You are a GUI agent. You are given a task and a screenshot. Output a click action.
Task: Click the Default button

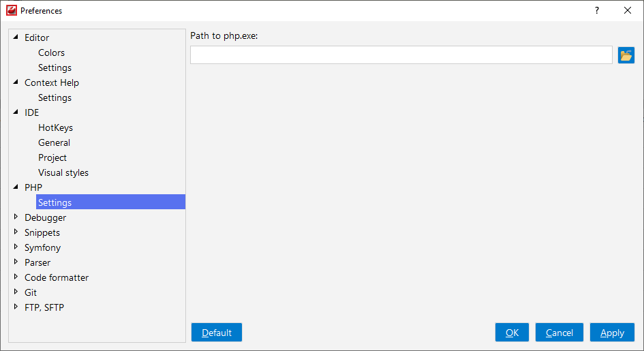[217, 333]
